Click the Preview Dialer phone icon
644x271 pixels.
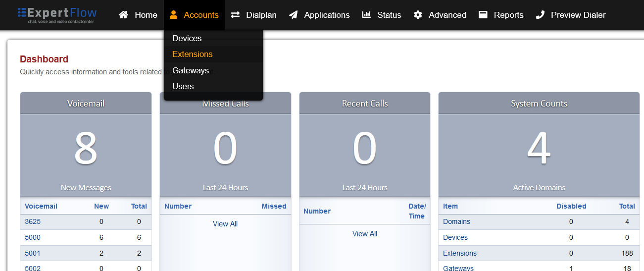tap(540, 15)
